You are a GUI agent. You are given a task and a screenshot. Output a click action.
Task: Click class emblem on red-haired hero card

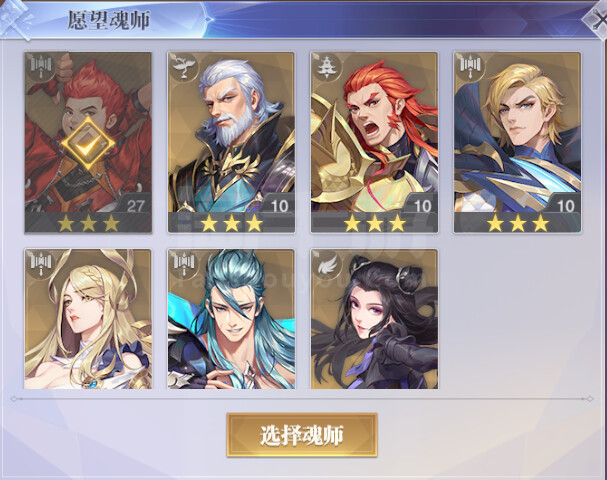(41, 66)
